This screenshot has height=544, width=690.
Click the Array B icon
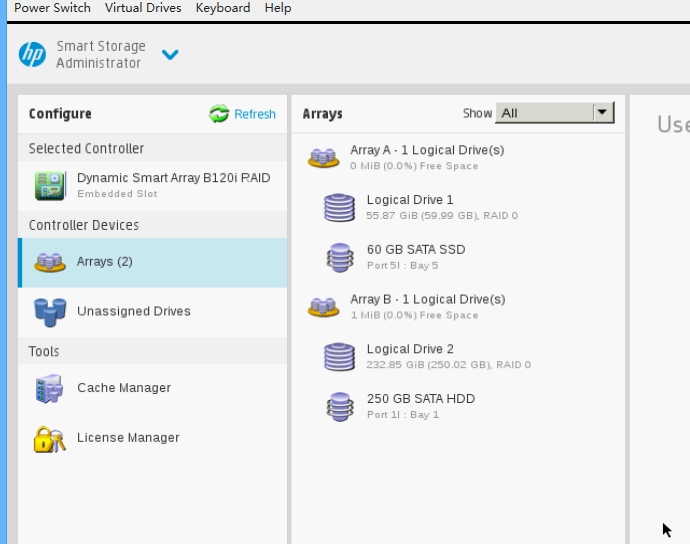tap(323, 307)
